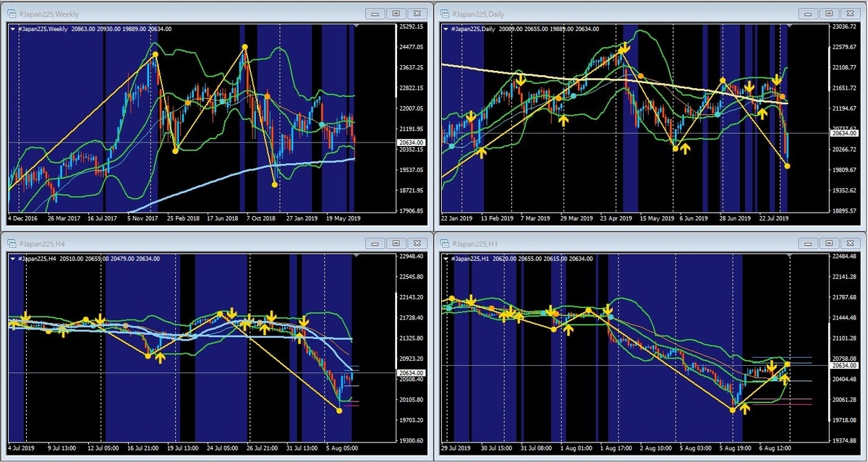Click the chart shift triangle on Weekly chart
The height and width of the screenshot is (462, 868).
[355, 27]
